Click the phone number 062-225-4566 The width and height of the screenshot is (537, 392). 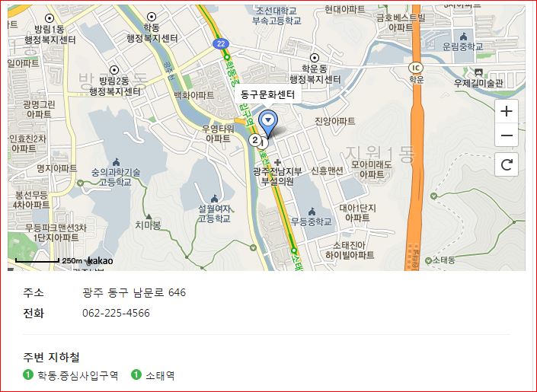[116, 313]
